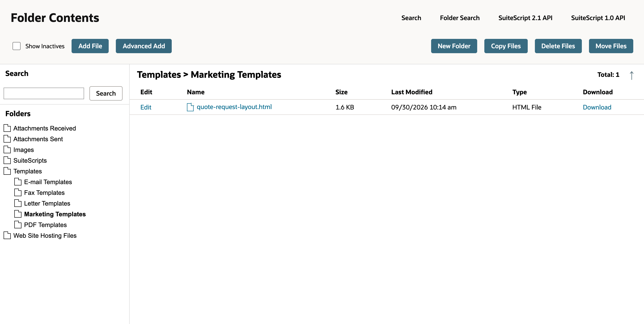The image size is (644, 324).
Task: Click the New Folder button
Action: [x=454, y=46]
